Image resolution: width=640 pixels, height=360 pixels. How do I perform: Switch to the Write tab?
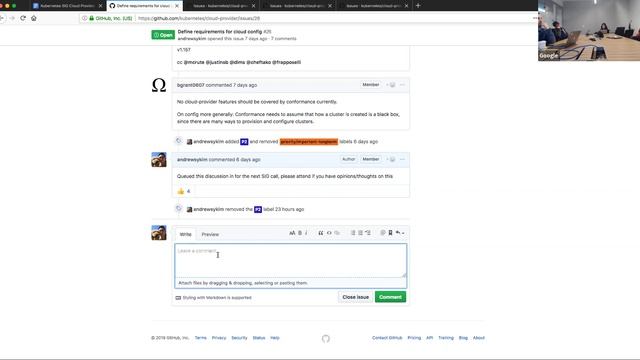[185, 234]
